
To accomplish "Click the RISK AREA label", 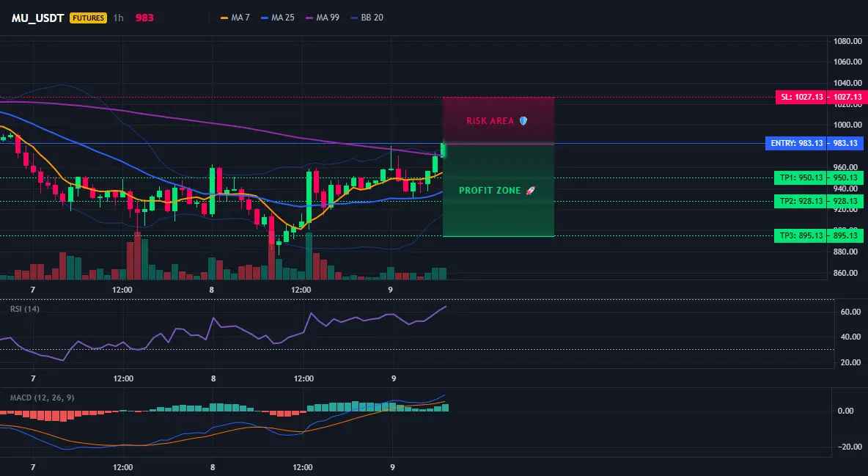I will coord(490,121).
